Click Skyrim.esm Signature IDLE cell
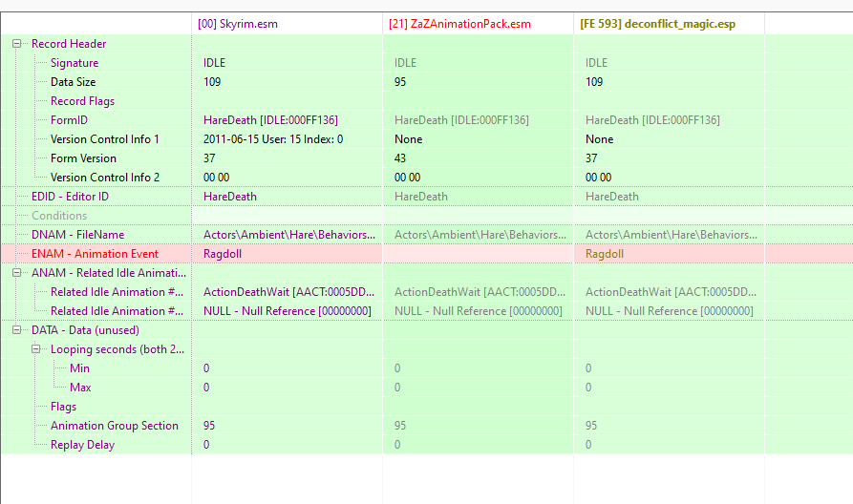The height and width of the screenshot is (504, 853). tap(214, 63)
